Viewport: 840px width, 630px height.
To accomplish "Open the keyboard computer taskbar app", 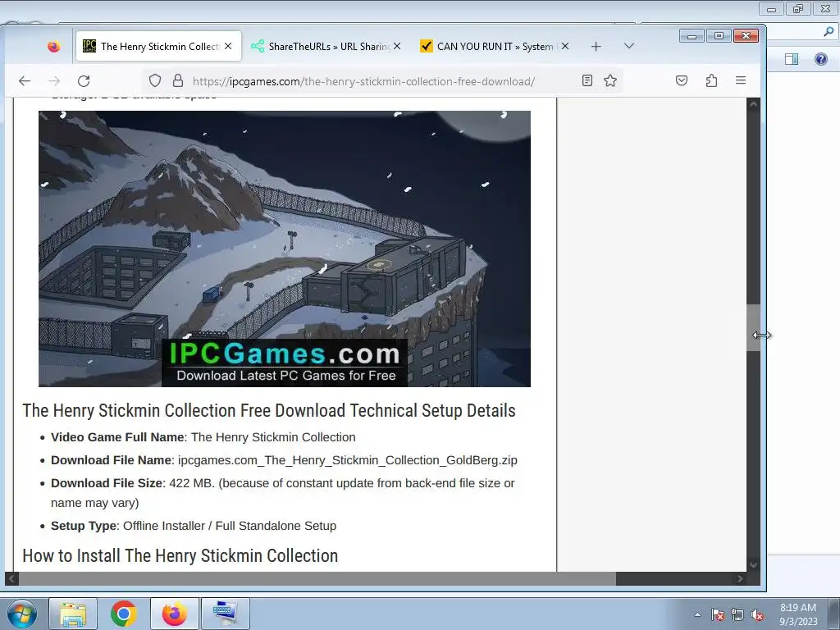I will point(225,614).
